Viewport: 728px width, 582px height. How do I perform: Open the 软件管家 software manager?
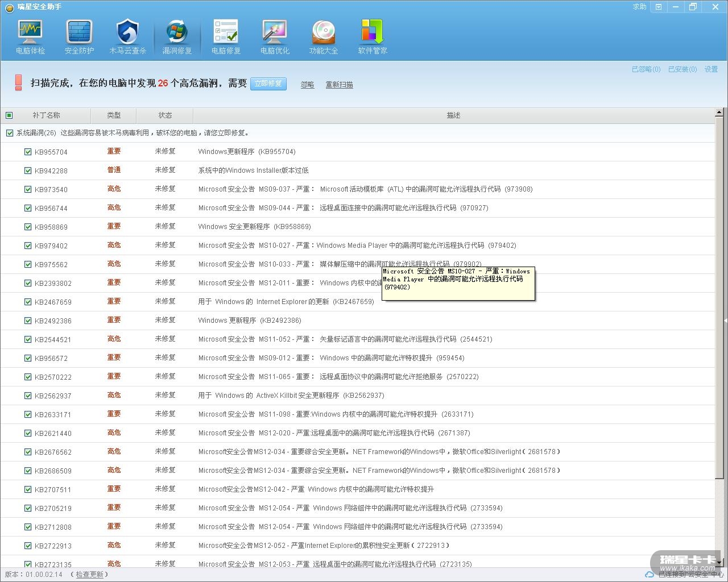coord(373,37)
